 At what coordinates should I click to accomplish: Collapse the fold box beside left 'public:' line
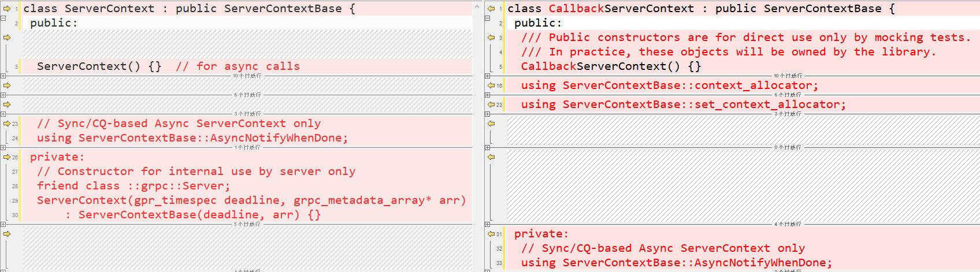pos(3,19)
